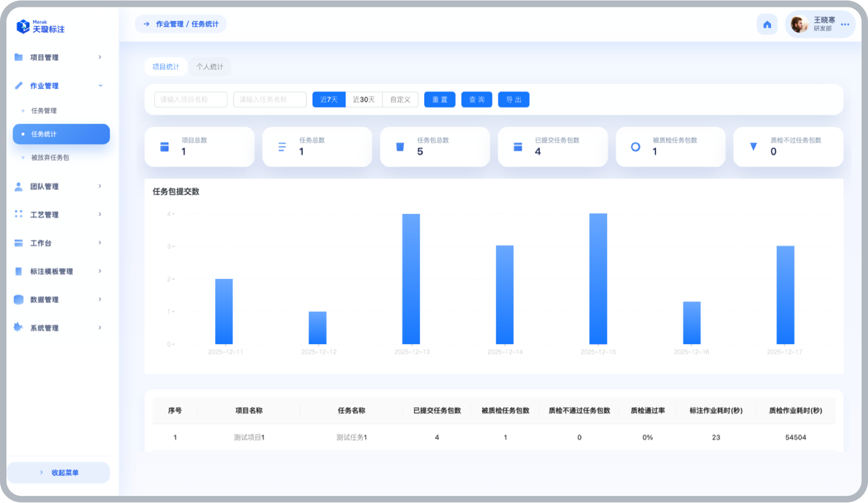Click the 团队管理 person icon
868x503 pixels.
(19, 187)
